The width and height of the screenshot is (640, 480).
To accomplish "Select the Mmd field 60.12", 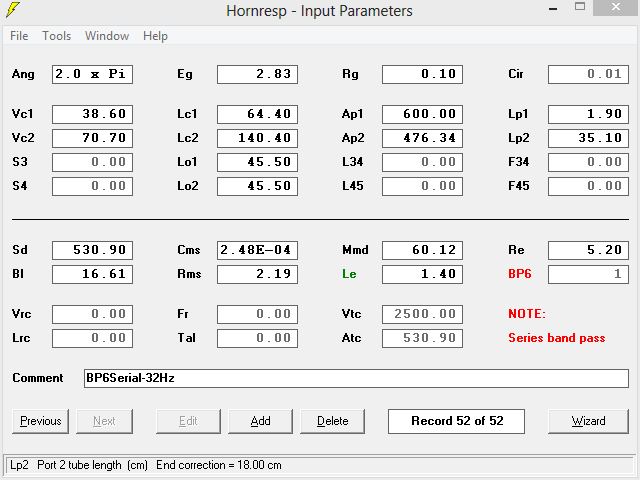I will click(422, 250).
